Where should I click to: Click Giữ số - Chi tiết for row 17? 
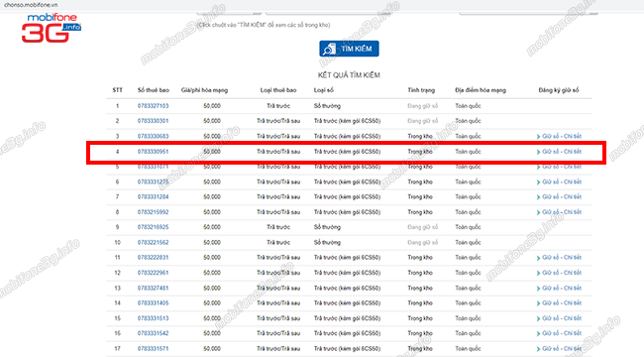559,348
